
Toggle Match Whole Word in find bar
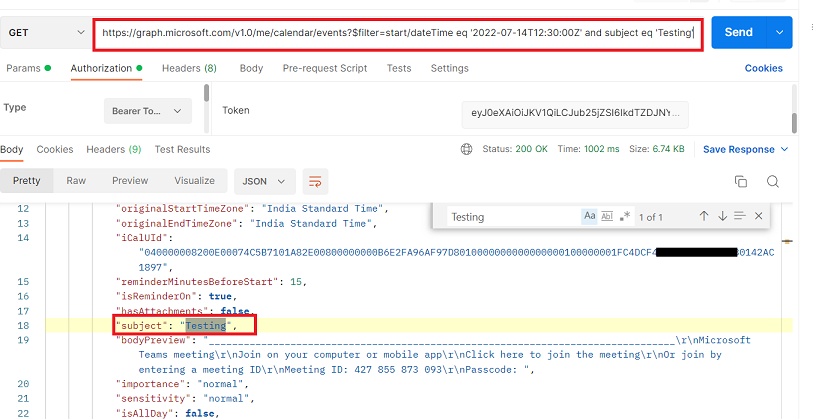click(607, 216)
